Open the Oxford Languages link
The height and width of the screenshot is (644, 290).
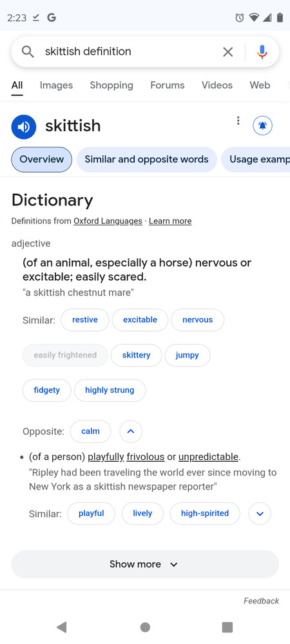pos(108,221)
